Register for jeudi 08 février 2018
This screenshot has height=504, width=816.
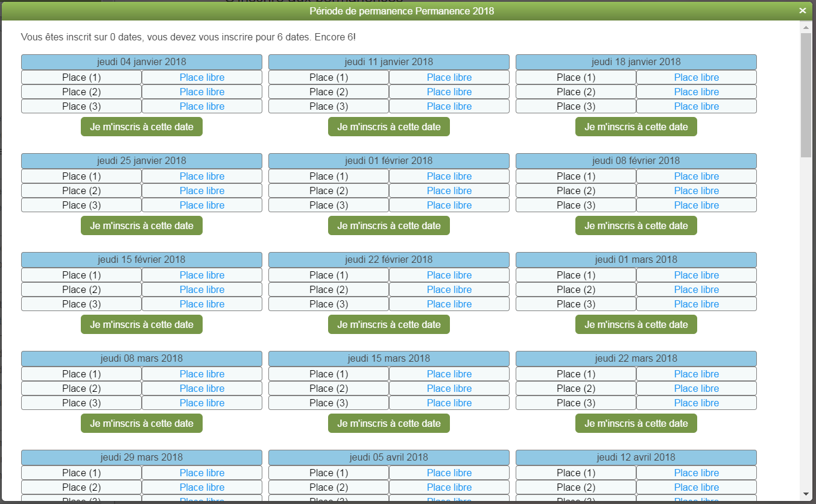(636, 225)
